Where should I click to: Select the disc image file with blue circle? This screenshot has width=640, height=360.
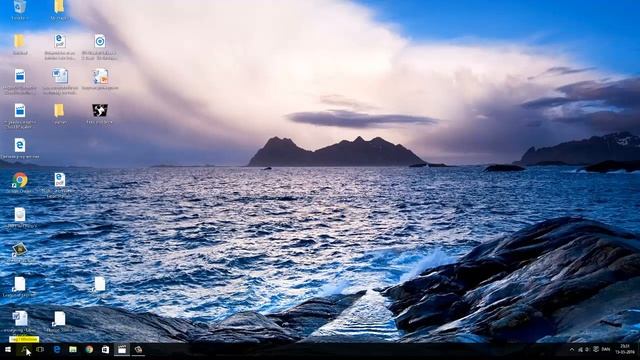click(x=100, y=41)
